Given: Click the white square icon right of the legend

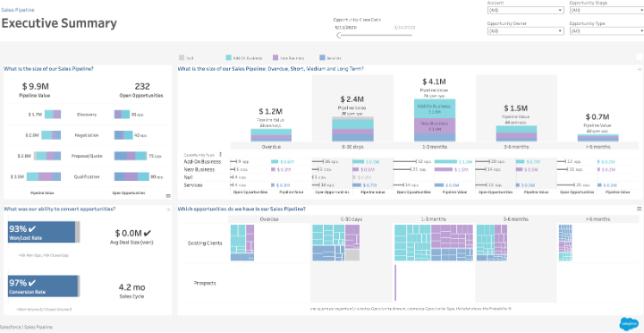Looking at the screenshot, I should (x=639, y=57).
